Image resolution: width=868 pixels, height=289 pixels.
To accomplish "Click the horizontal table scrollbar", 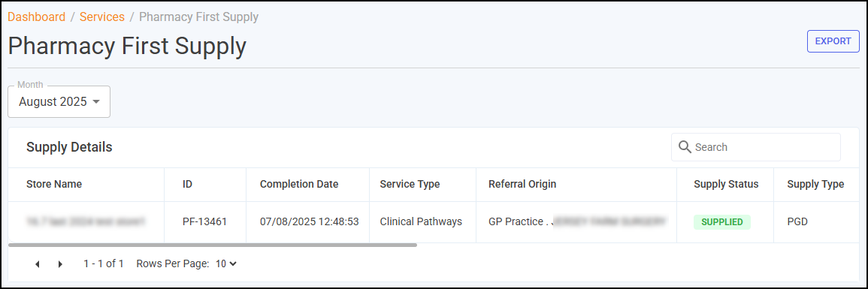I will (213, 244).
